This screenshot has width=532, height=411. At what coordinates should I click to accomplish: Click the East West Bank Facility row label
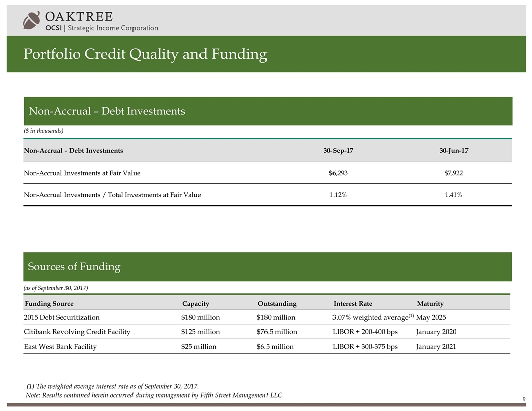[60, 347]
